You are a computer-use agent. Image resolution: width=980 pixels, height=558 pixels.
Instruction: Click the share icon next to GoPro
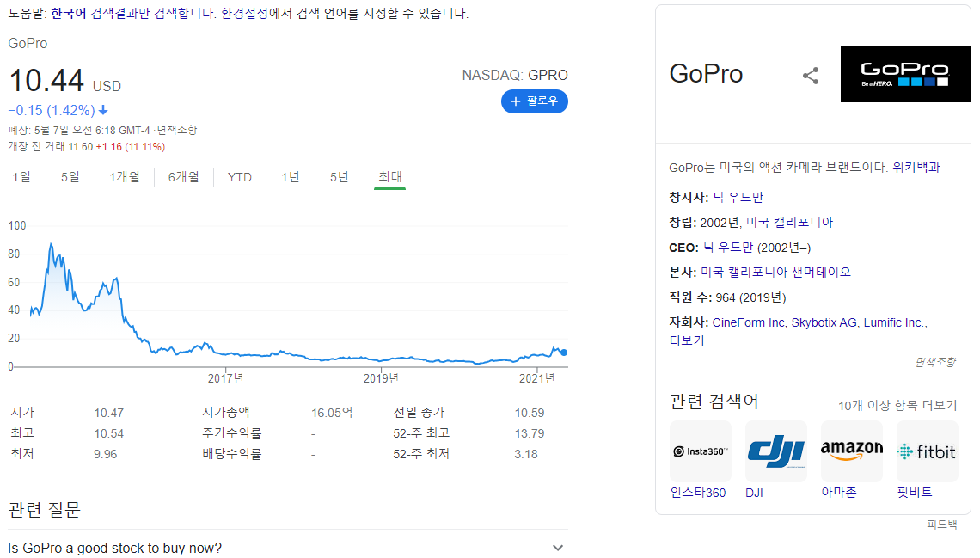pos(810,76)
